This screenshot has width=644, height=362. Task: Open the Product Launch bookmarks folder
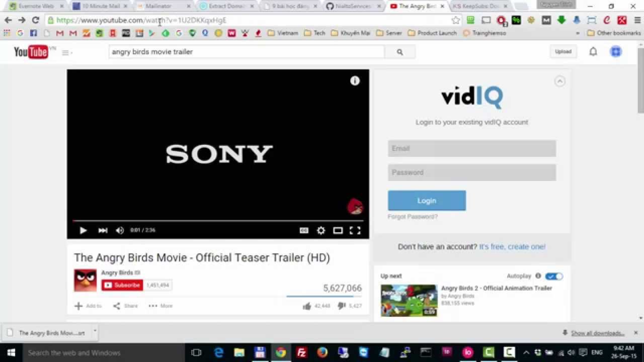coord(432,33)
